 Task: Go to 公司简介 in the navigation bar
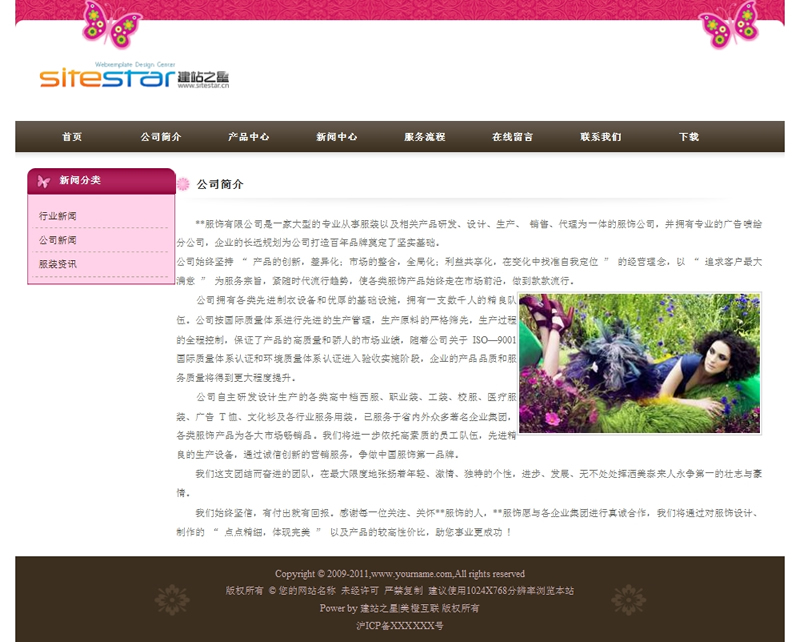pyautogui.click(x=160, y=137)
